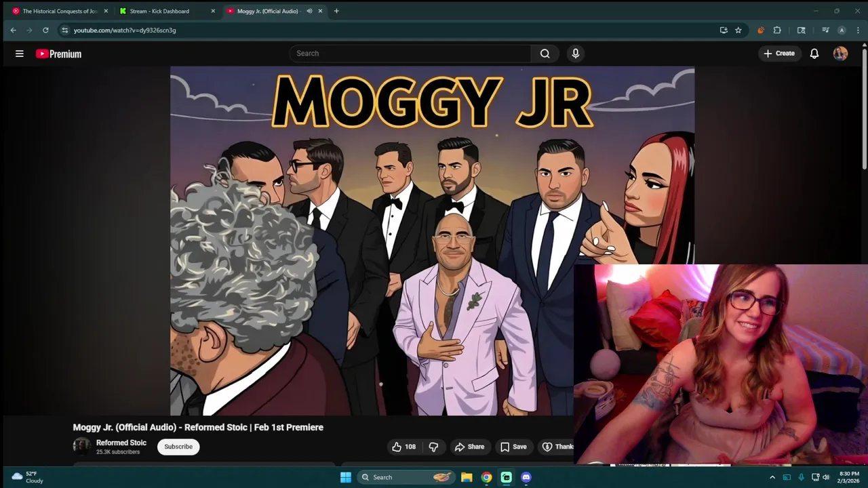Open the orange extension icon in toolbar
This screenshot has height=488, width=868.
pyautogui.click(x=761, y=30)
